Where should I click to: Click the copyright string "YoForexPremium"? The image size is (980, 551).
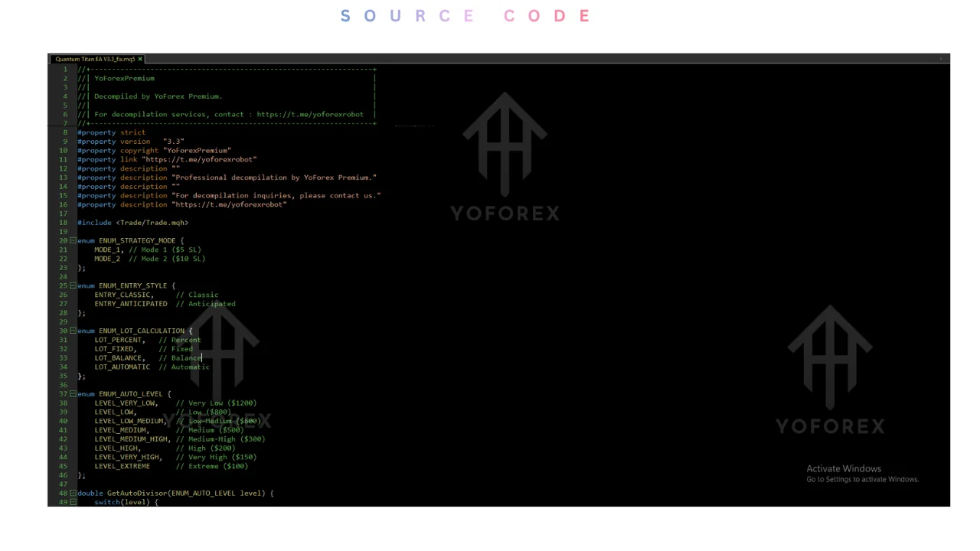(197, 151)
